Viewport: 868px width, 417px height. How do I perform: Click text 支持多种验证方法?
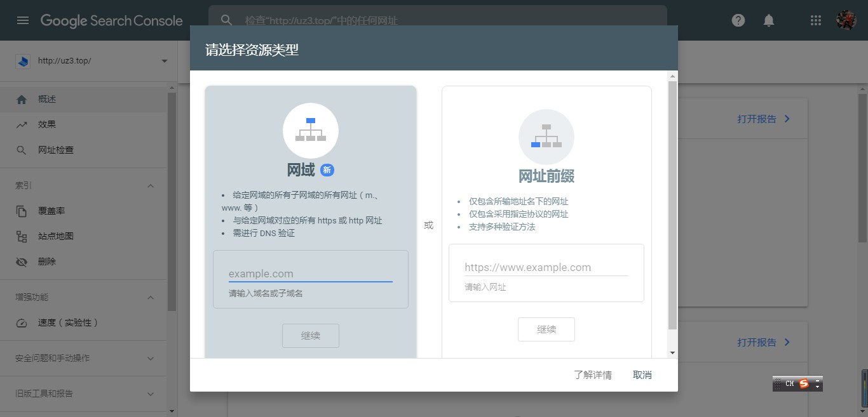[502, 227]
